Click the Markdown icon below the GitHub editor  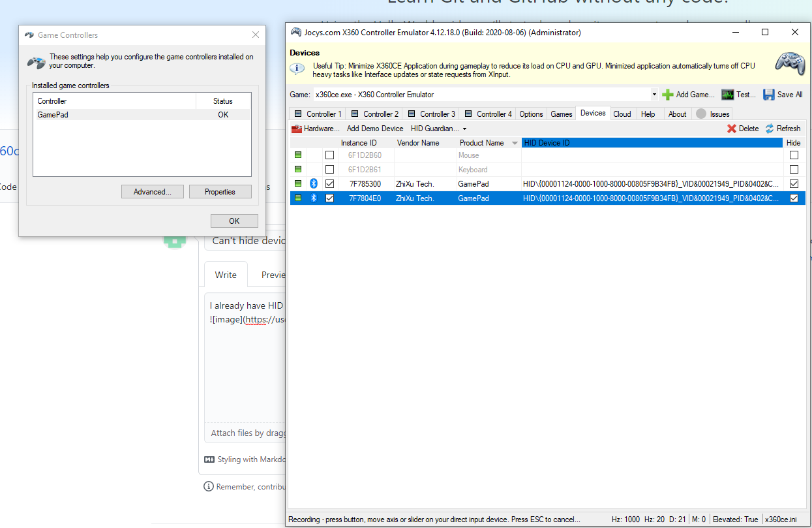(209, 459)
